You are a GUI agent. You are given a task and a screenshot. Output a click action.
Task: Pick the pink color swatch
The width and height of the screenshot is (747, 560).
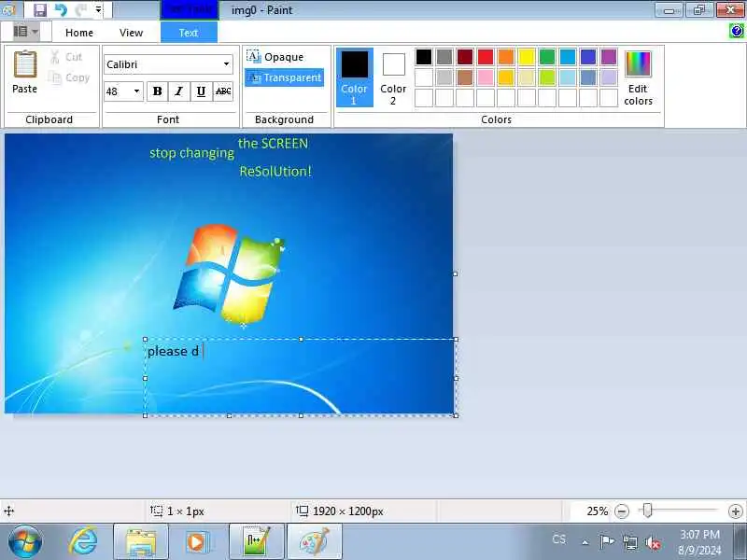click(x=486, y=77)
